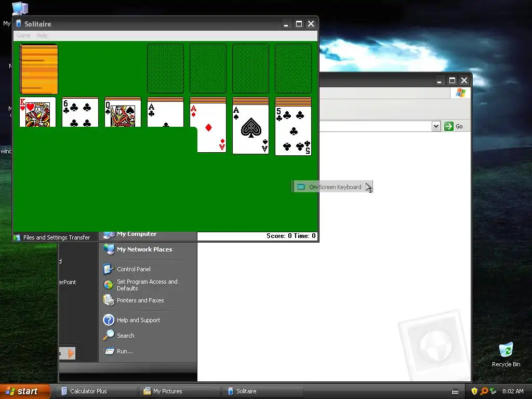Click the Search magnifier icon
The image size is (532, 399).
(x=109, y=335)
